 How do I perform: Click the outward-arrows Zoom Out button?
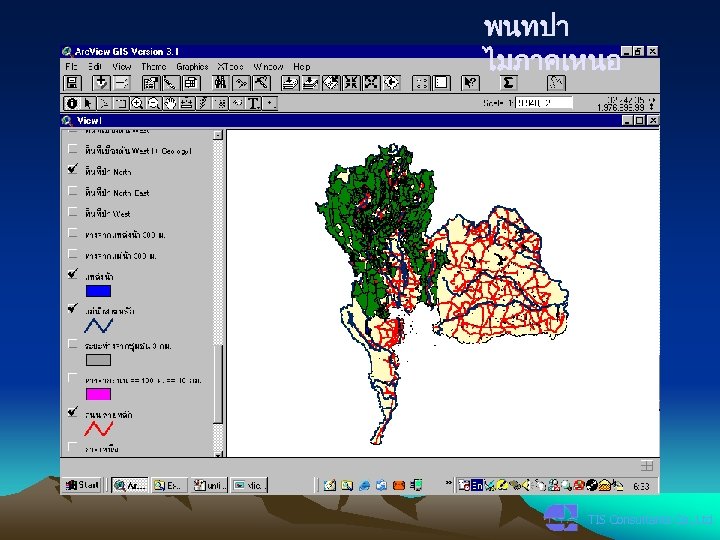click(x=371, y=83)
